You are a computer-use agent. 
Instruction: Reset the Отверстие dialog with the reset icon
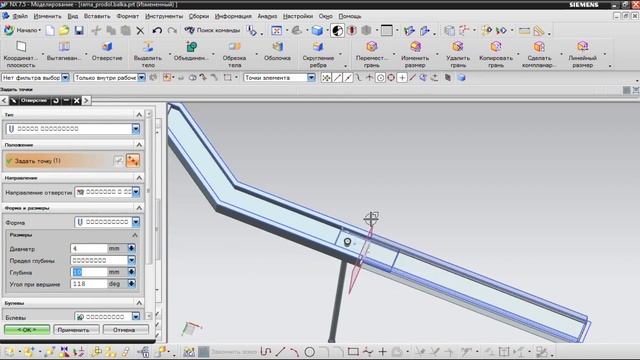(56, 100)
